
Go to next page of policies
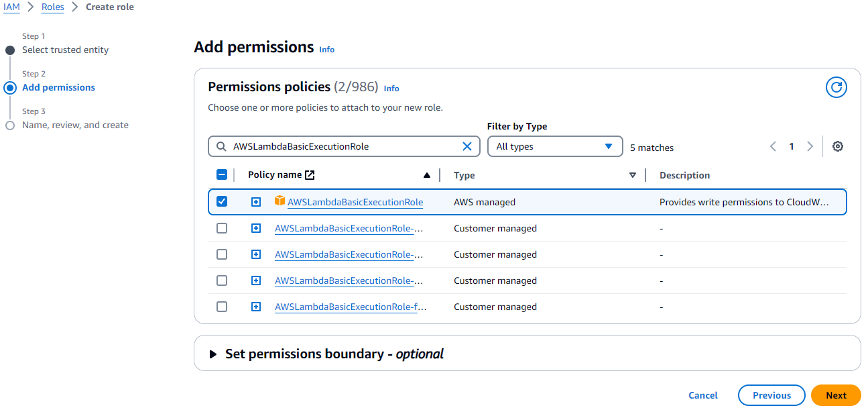[810, 147]
